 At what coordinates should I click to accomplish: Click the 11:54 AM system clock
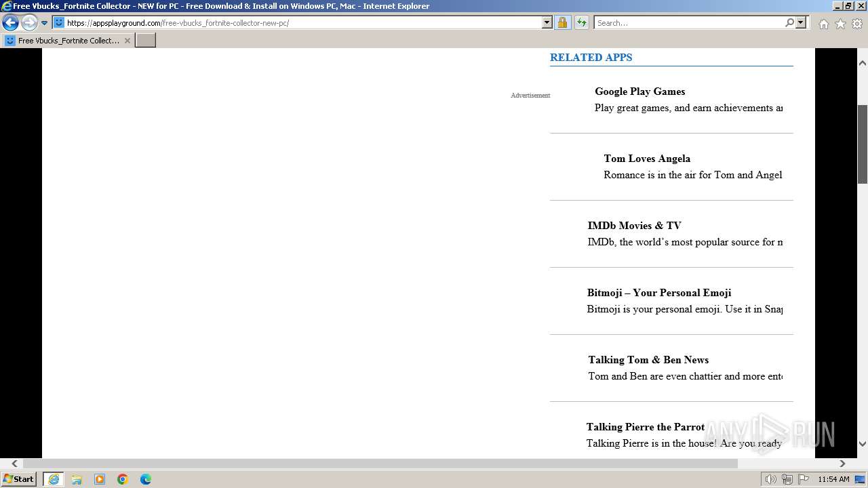point(833,479)
